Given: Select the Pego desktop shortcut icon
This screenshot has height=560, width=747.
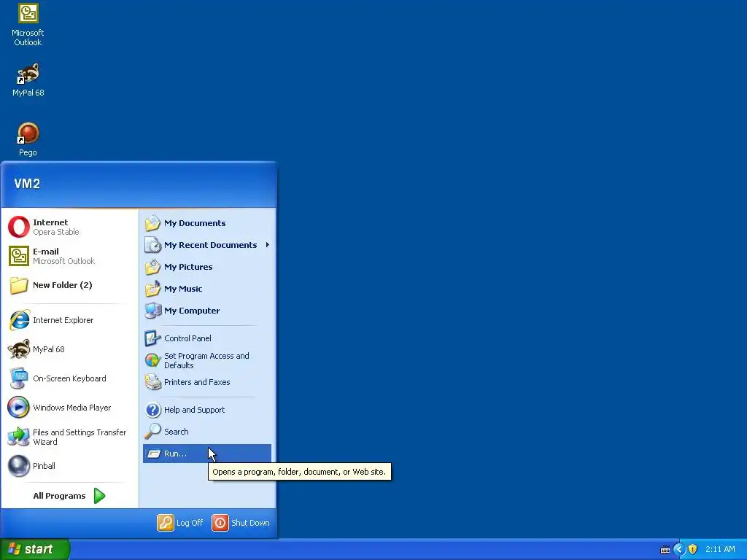Looking at the screenshot, I should point(28,139).
